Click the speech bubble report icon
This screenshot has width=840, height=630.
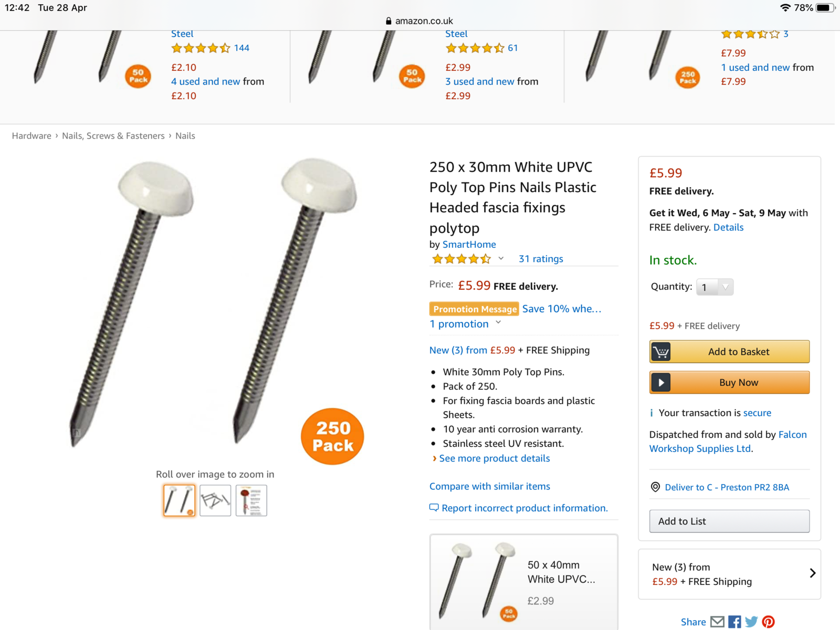(x=434, y=508)
